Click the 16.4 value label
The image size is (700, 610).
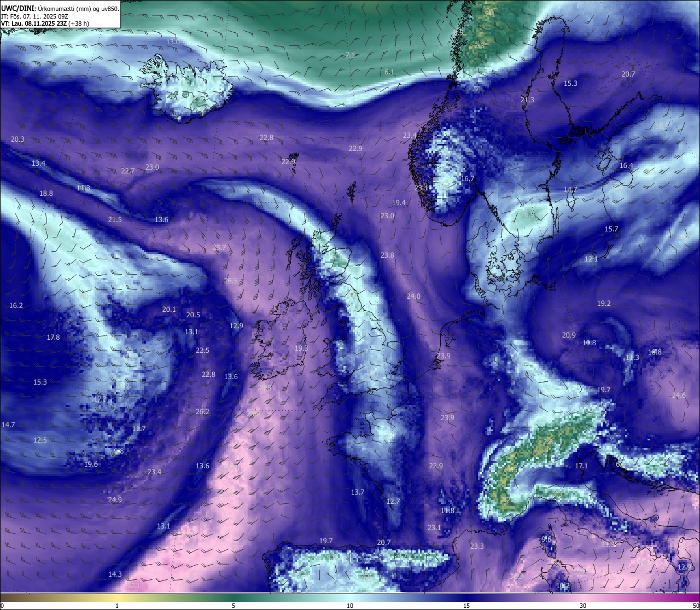tap(626, 165)
